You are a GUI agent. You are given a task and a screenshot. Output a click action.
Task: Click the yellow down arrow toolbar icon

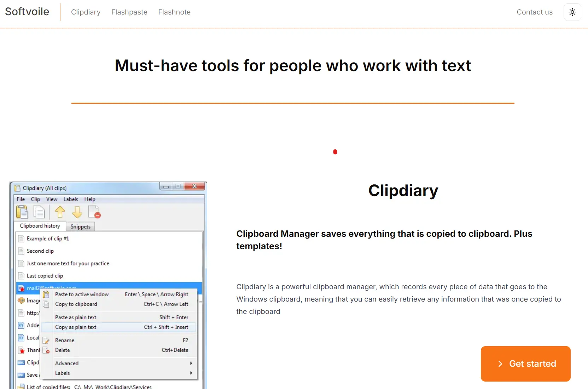pos(77,212)
